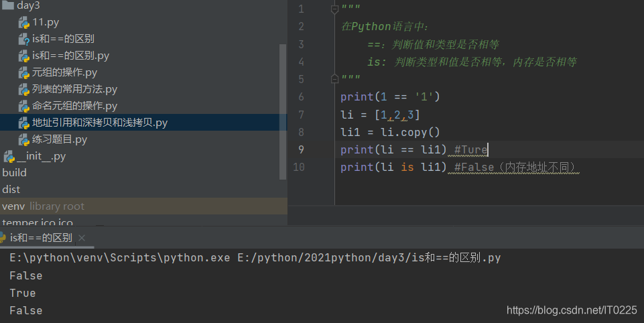Click the Python icon beside 11.py

(24, 23)
